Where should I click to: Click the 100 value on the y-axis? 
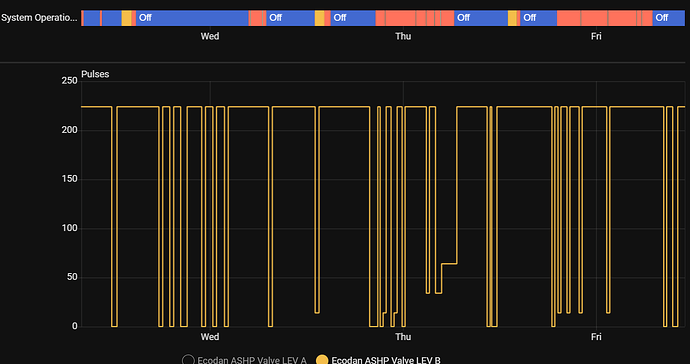(x=70, y=228)
